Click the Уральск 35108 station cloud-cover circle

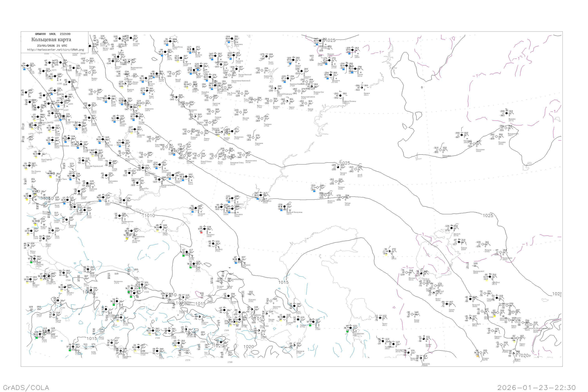(x=338, y=167)
